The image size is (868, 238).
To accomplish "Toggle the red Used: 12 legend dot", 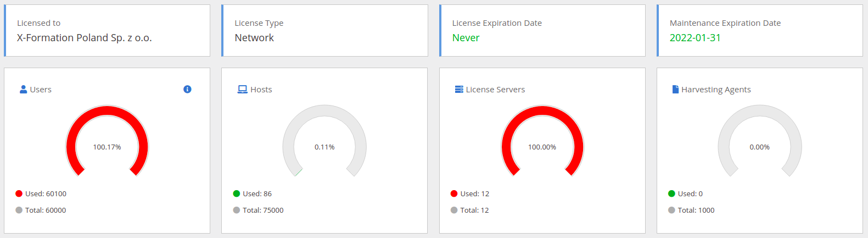I will coord(454,193).
